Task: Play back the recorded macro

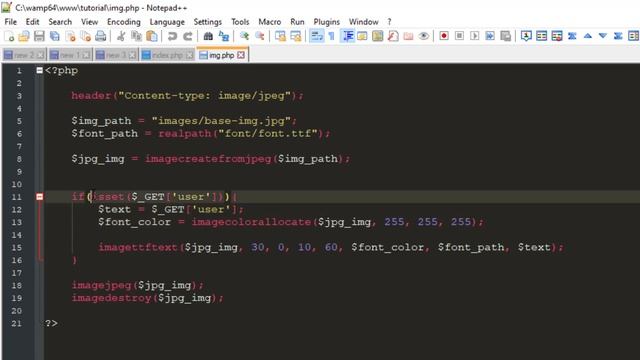Action: click(474, 36)
